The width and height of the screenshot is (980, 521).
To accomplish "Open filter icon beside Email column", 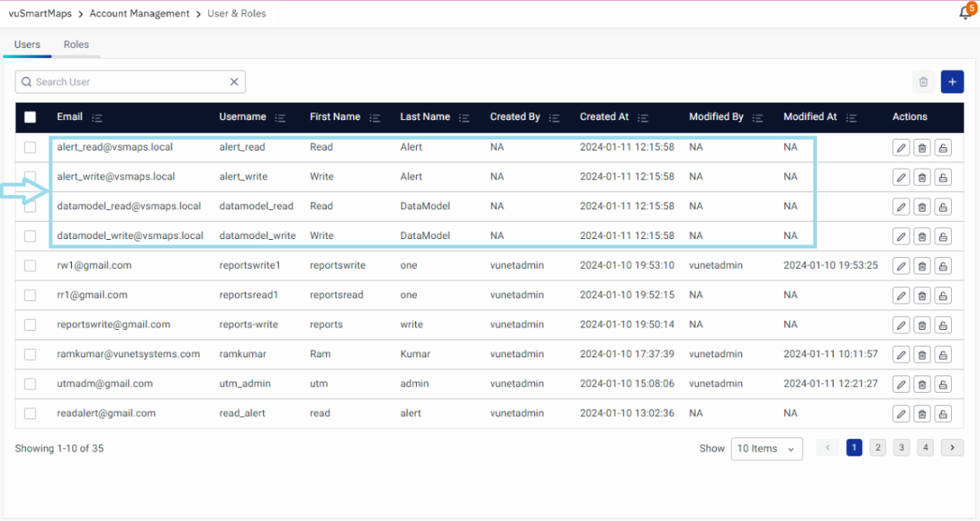I will [98, 117].
